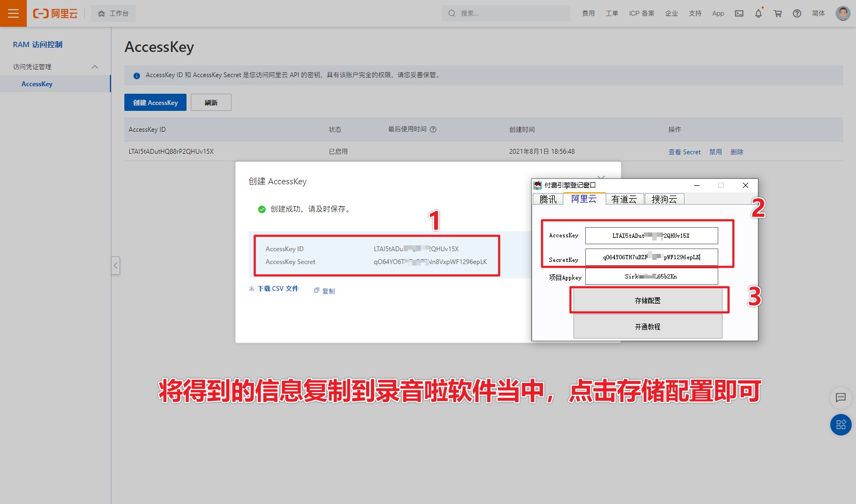Open the 工作台 workbench home button

point(113,13)
